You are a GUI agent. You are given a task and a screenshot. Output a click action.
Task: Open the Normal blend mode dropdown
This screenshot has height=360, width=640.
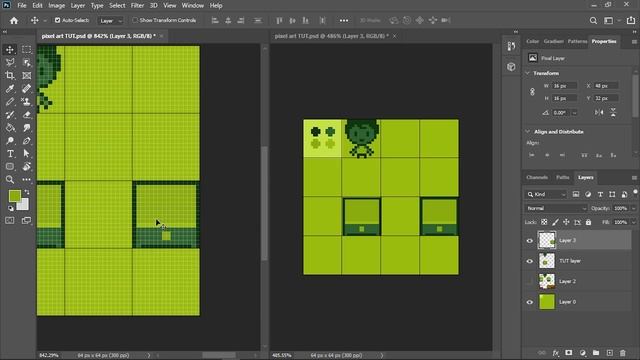pos(556,208)
